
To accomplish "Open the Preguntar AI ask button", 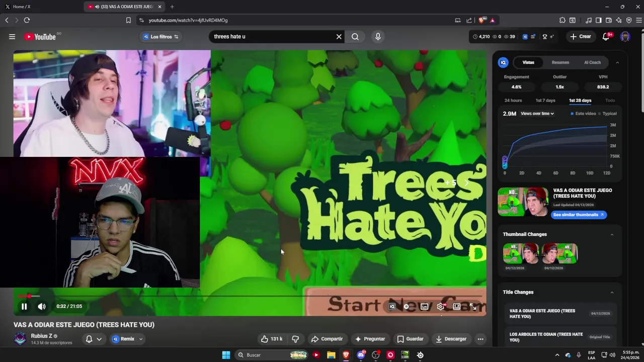I will pos(370,339).
